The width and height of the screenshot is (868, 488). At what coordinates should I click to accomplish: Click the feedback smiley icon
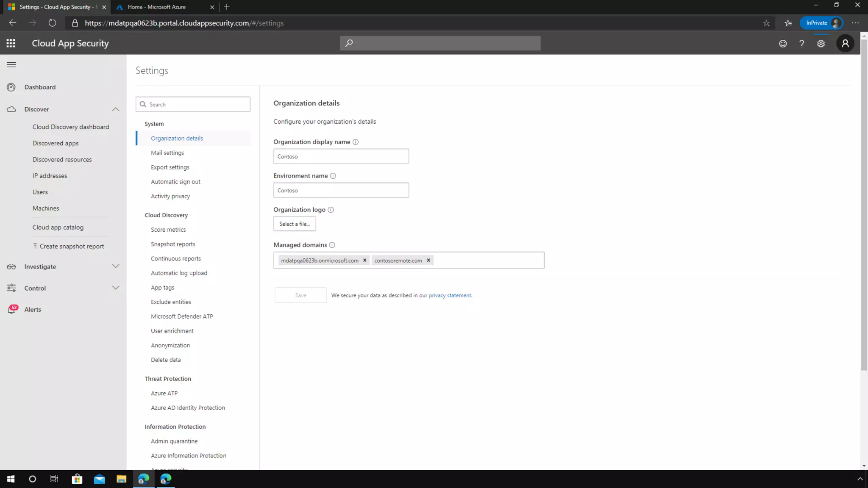pyautogui.click(x=783, y=43)
